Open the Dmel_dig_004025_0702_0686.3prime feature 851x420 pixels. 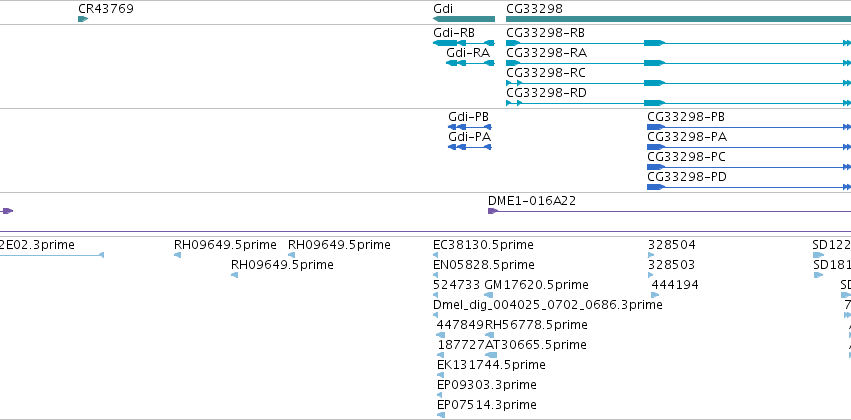[548, 306]
